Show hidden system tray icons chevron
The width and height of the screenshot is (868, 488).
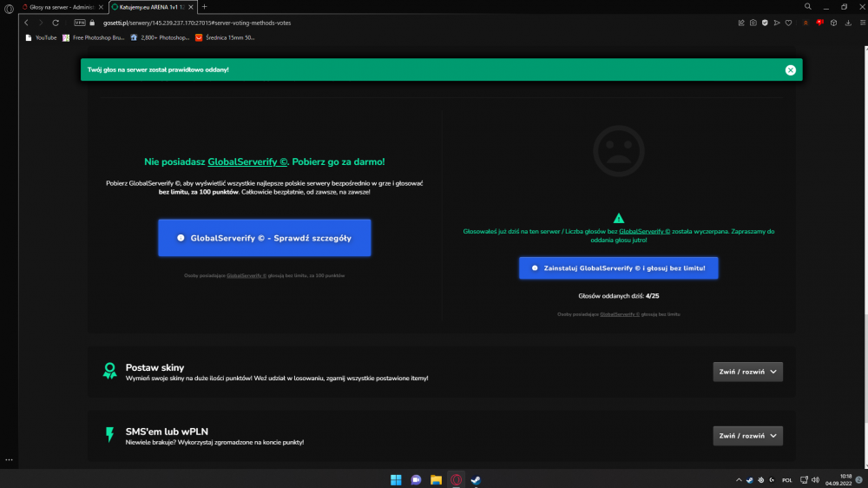(739, 479)
